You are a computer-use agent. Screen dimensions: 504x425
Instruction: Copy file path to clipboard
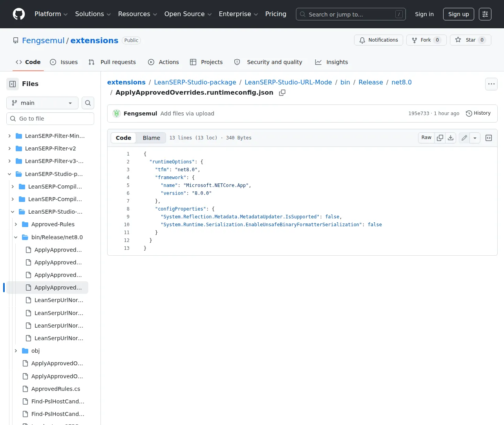(x=282, y=93)
